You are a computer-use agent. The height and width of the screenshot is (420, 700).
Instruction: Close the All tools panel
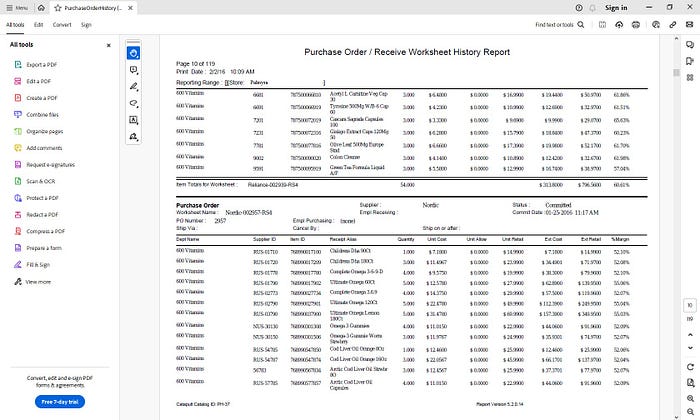[108, 45]
